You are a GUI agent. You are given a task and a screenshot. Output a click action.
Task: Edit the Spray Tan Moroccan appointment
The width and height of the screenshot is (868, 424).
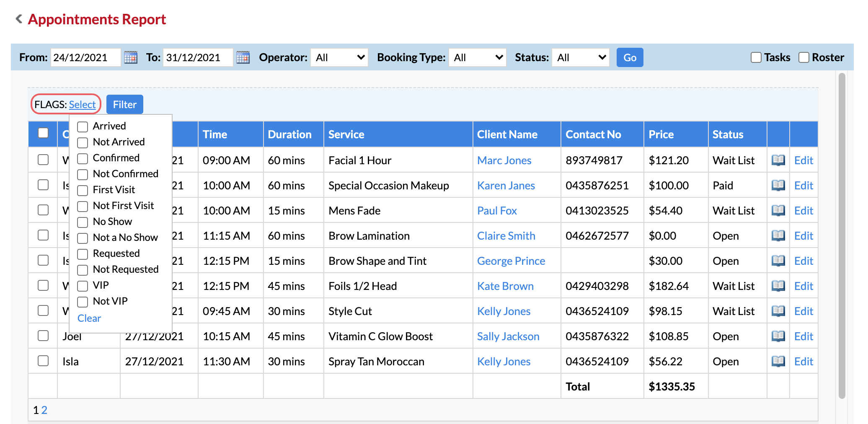point(803,361)
